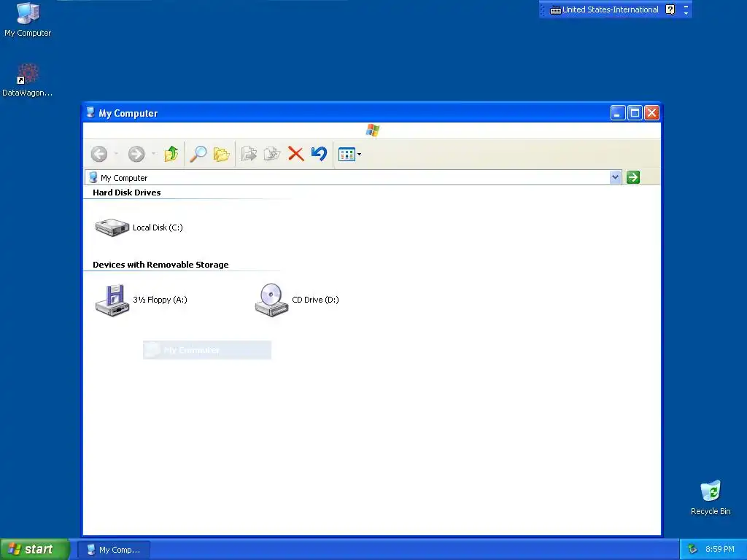Screen dimensions: 747x560
Task: Click the Windows flag logo
Action: [x=373, y=130]
